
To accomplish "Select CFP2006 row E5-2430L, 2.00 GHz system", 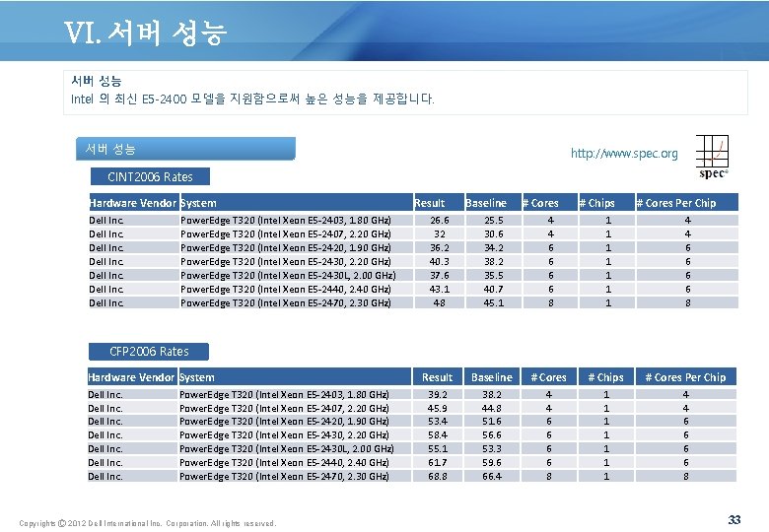I will (x=287, y=448).
